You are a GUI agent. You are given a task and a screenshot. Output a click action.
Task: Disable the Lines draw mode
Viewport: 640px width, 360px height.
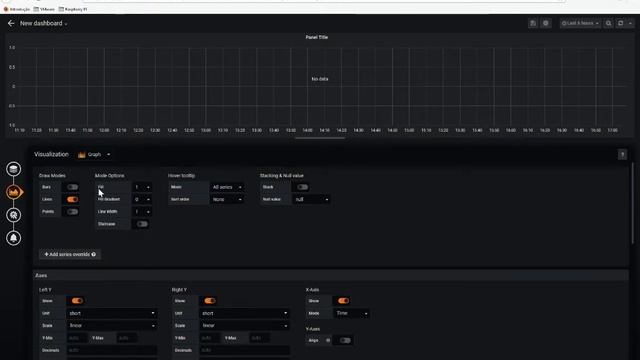point(72,199)
